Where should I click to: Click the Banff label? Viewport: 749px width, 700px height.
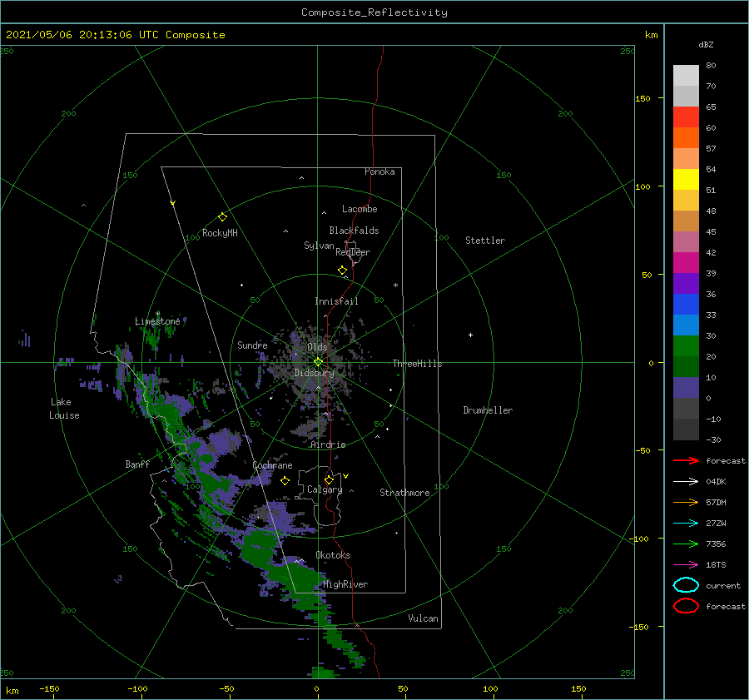(137, 464)
